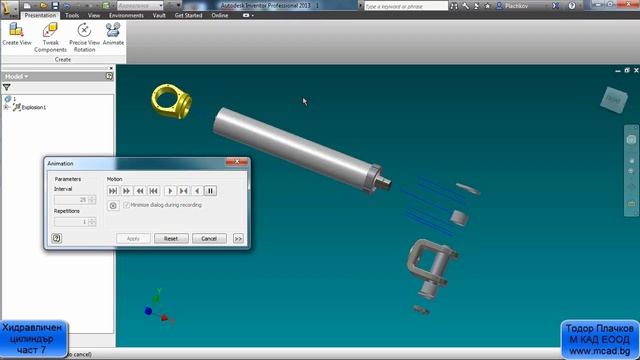Screen dimensions: 640x360
Task: Open the View ribbon tab
Action: pos(94,15)
